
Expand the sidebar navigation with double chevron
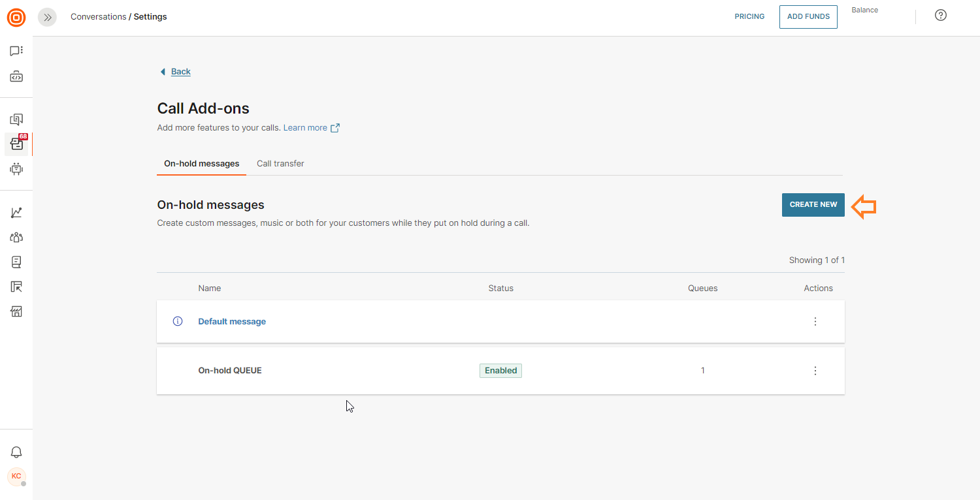(x=47, y=18)
